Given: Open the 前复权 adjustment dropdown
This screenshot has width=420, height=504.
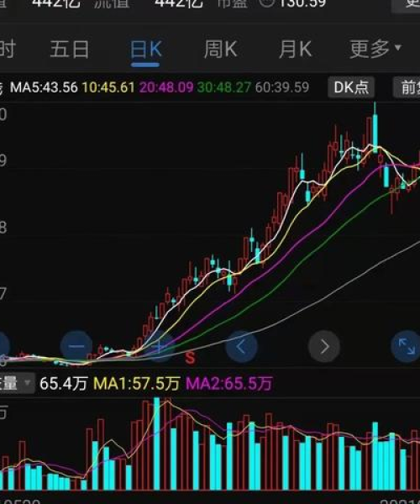Looking at the screenshot, I should [x=407, y=87].
